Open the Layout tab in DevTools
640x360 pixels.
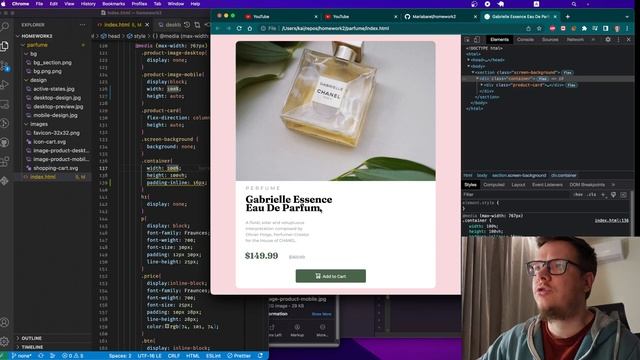[x=518, y=185]
